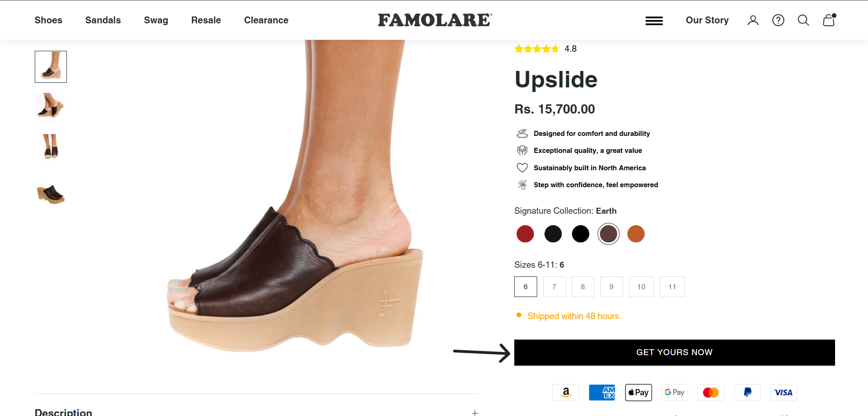The width and height of the screenshot is (868, 416).
Task: Open search with the magnifier icon
Action: 803,20
